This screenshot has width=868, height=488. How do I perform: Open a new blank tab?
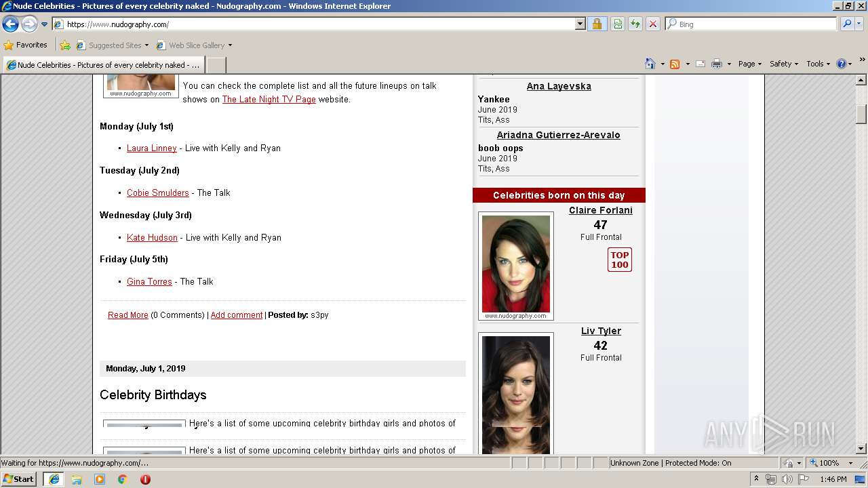click(x=216, y=65)
